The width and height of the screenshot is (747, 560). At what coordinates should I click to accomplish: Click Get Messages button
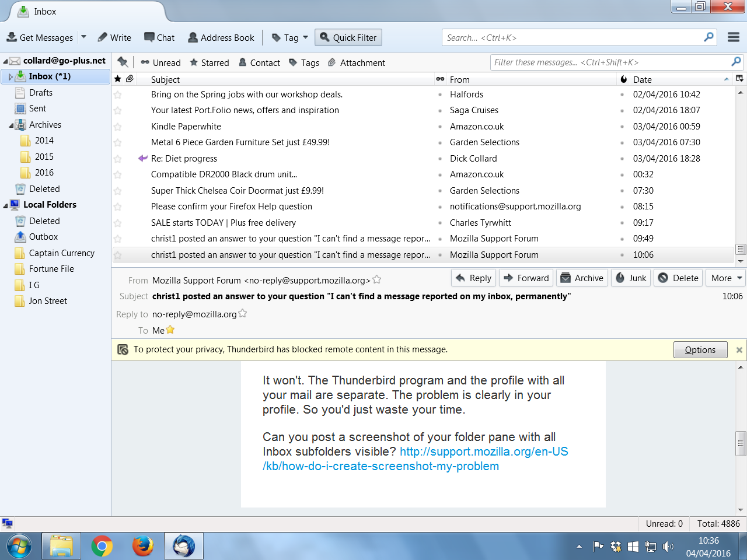coord(40,37)
